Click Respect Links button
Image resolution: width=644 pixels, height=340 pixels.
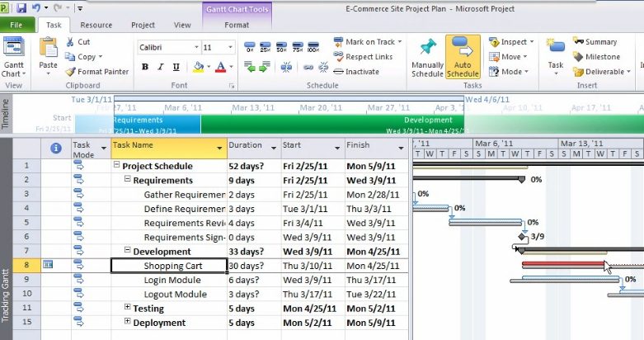click(363, 57)
